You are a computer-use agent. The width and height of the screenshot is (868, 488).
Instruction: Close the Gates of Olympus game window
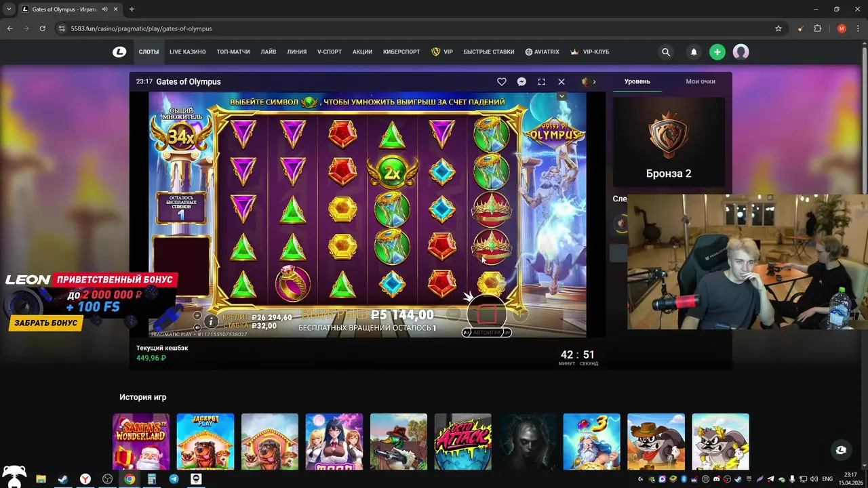[561, 81]
